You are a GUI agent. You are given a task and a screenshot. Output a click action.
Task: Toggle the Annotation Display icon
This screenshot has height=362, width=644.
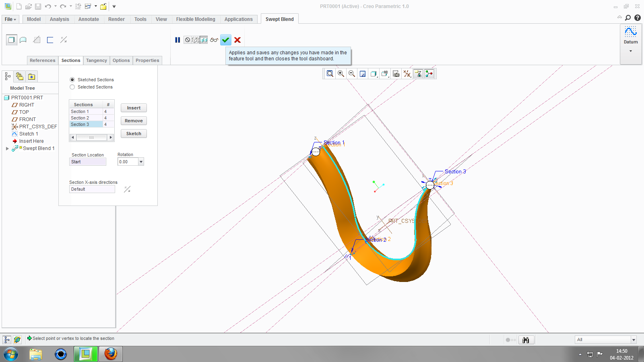click(418, 74)
